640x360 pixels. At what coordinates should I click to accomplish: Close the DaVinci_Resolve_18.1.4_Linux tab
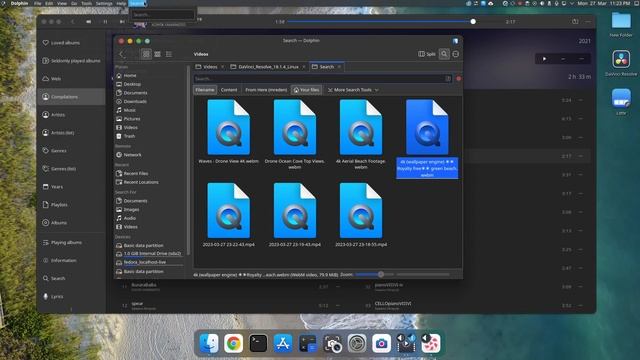[x=304, y=67]
